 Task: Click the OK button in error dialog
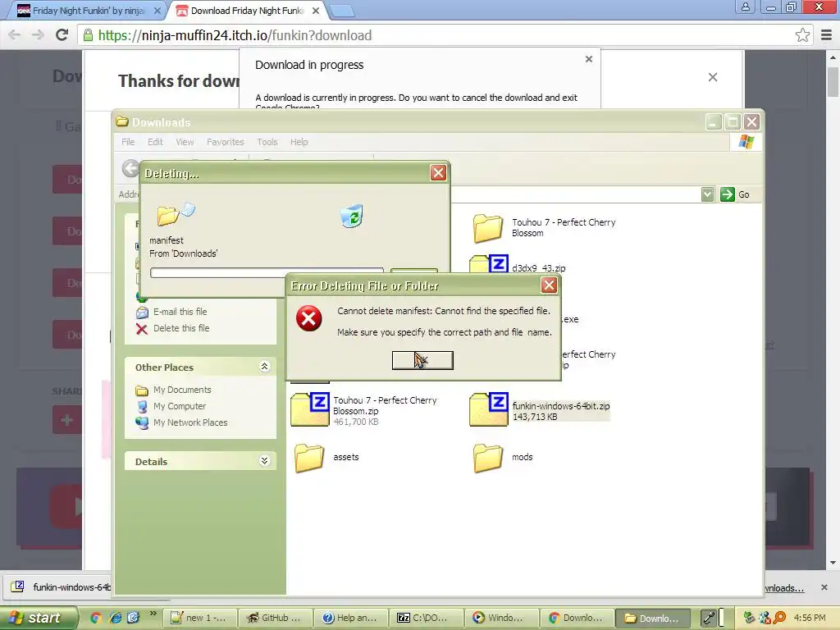pyautogui.click(x=422, y=361)
